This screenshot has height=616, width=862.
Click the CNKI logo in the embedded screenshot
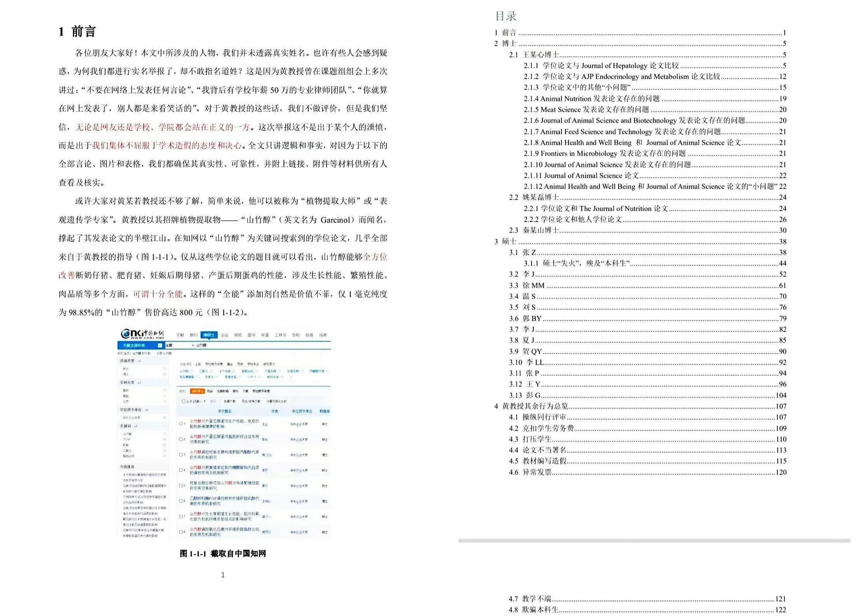(x=142, y=334)
